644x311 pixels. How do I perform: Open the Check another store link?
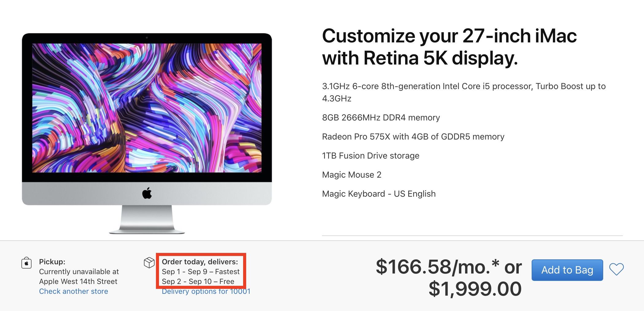(73, 291)
